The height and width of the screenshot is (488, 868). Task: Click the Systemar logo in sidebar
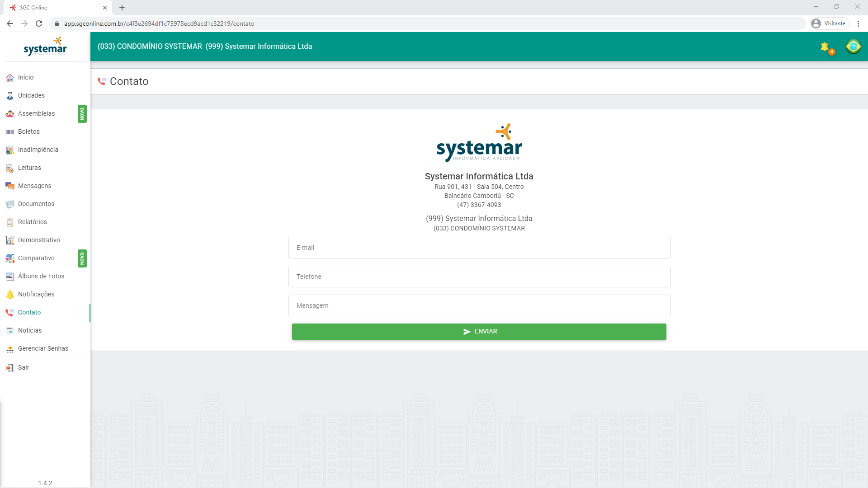pos(45,46)
